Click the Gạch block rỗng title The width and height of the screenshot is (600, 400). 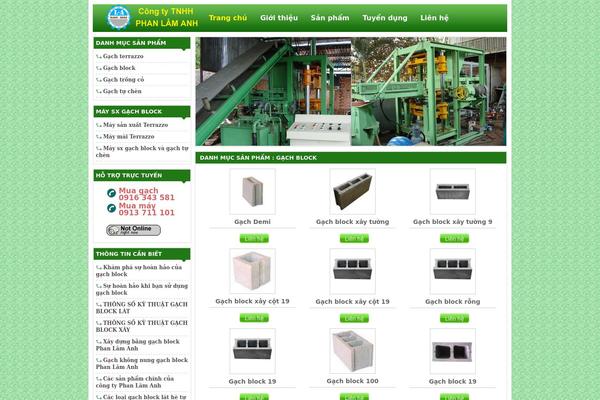pyautogui.click(x=453, y=302)
